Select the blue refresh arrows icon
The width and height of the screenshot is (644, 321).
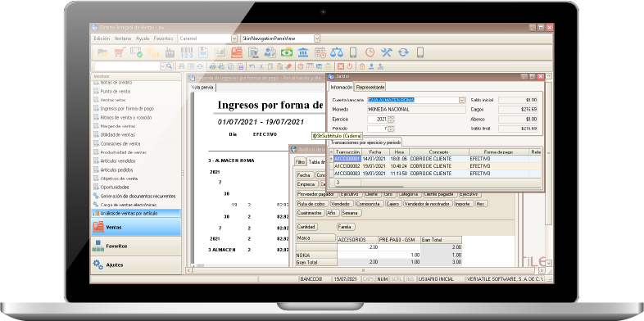click(x=403, y=52)
